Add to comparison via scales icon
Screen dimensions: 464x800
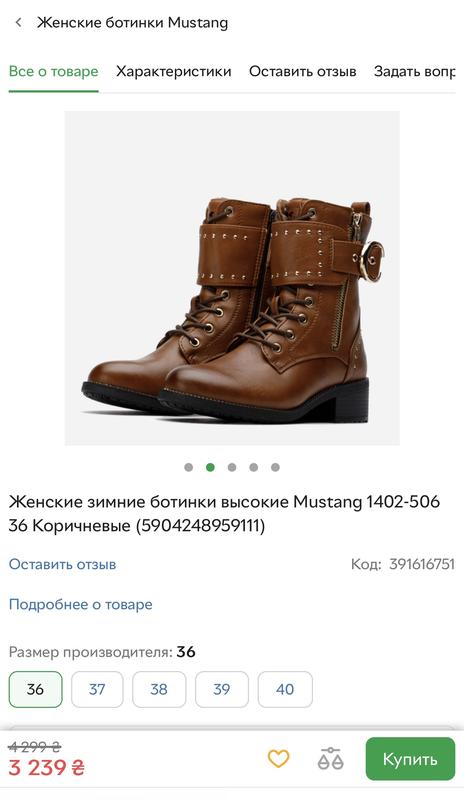pos(331,759)
